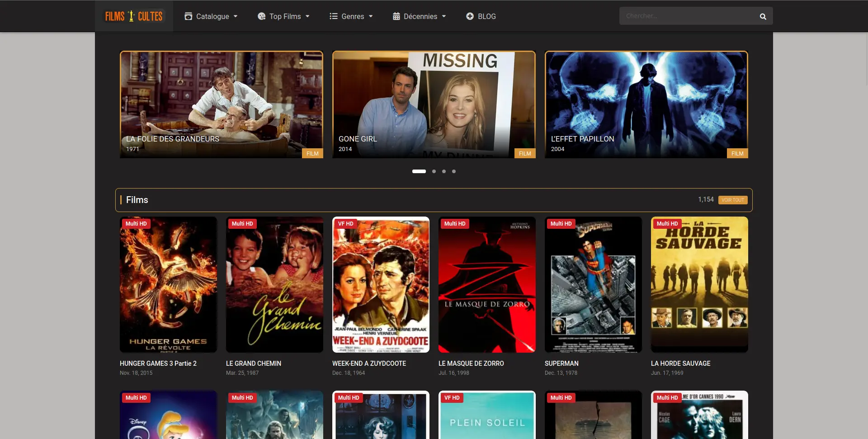
Task: Click the Multi HD badge on Zorro poster
Action: click(455, 224)
